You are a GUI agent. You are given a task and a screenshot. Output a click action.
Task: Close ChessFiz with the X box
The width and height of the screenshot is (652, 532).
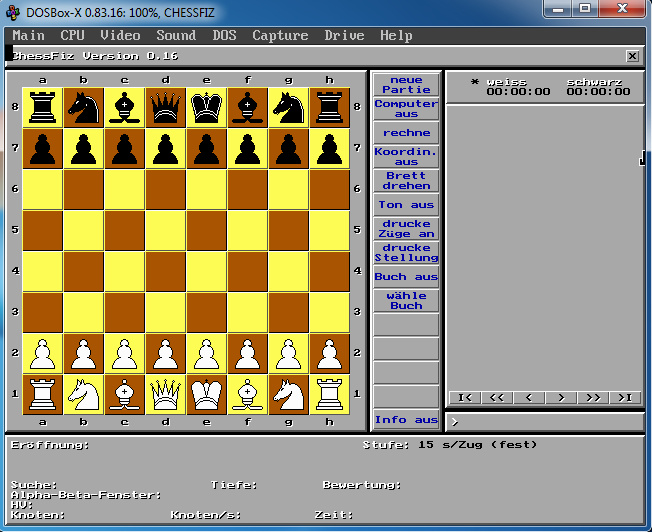click(632, 56)
